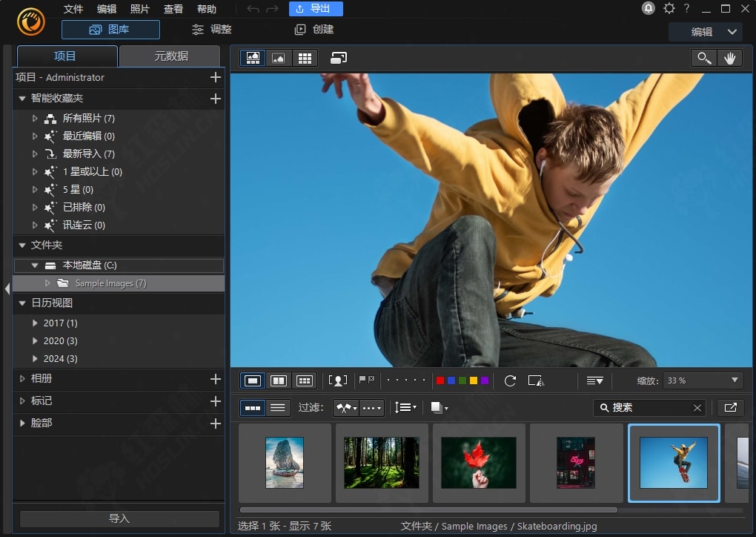Open the settings gear icon
The width and height of the screenshot is (756, 537).
pos(669,9)
